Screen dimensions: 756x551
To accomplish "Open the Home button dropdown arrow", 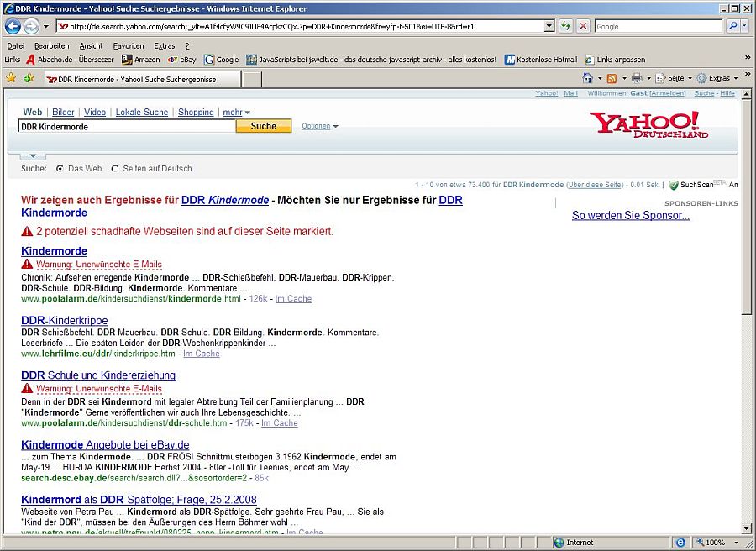I will (x=600, y=78).
